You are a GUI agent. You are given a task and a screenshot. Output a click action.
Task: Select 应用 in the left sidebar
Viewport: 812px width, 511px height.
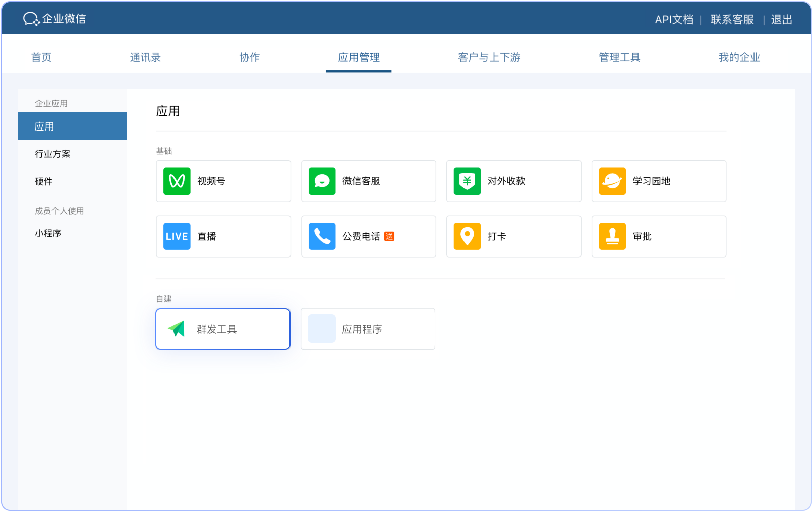coord(73,126)
